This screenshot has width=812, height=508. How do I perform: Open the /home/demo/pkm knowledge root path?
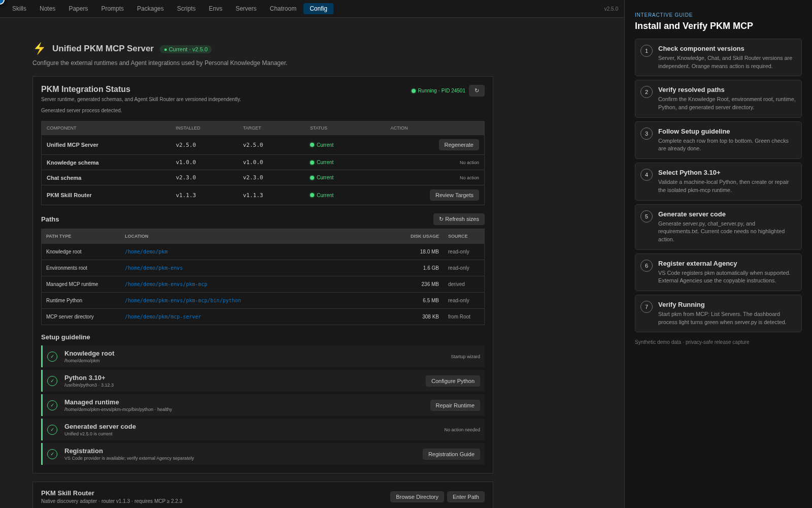(146, 252)
